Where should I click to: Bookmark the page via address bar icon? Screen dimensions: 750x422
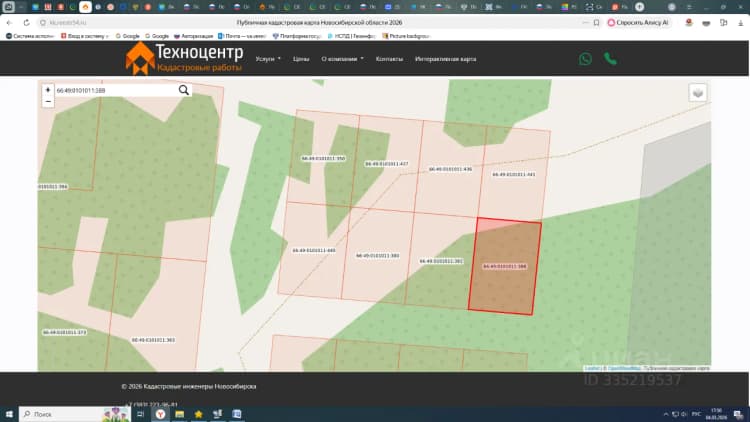pos(596,22)
